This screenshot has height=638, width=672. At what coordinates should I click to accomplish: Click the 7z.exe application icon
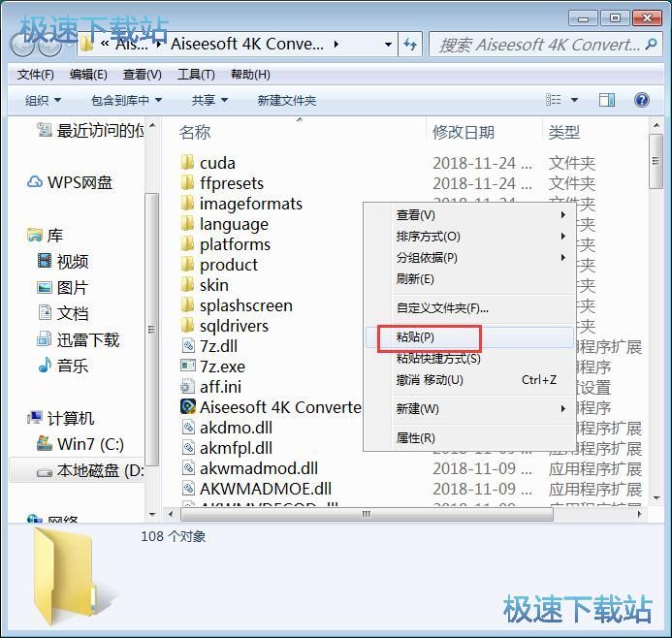(188, 367)
